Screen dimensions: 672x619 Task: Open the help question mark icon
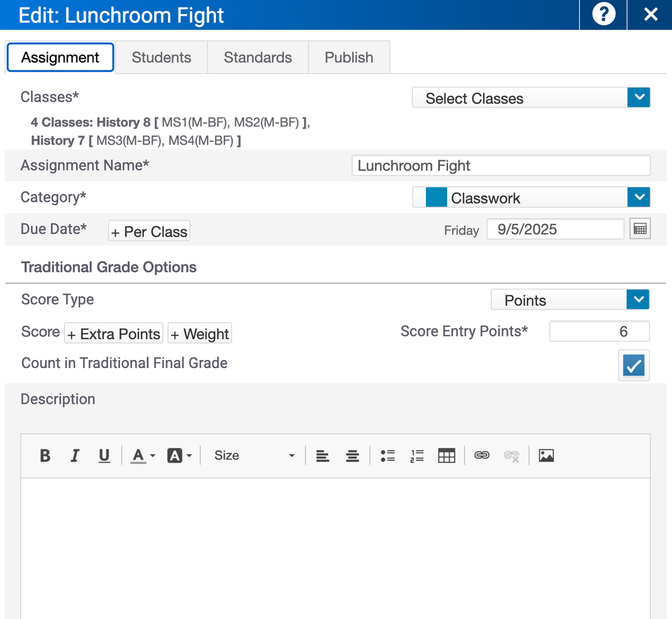603,15
